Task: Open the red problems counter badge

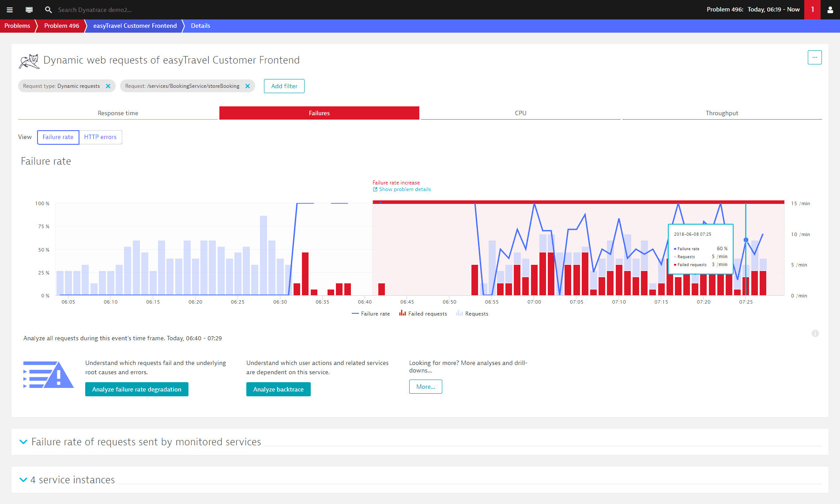Action: pyautogui.click(x=812, y=10)
